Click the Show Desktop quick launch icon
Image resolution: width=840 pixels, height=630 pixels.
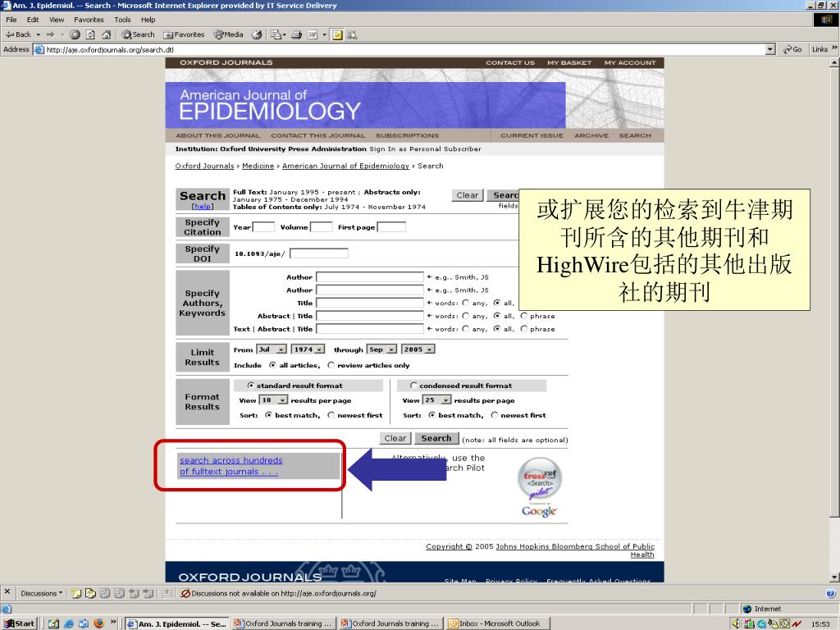(x=53, y=623)
